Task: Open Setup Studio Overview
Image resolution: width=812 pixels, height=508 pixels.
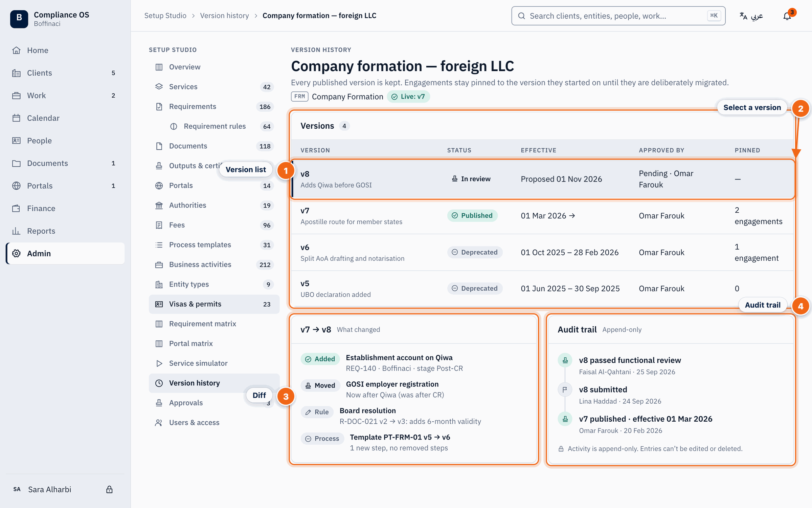Action: coord(214,67)
